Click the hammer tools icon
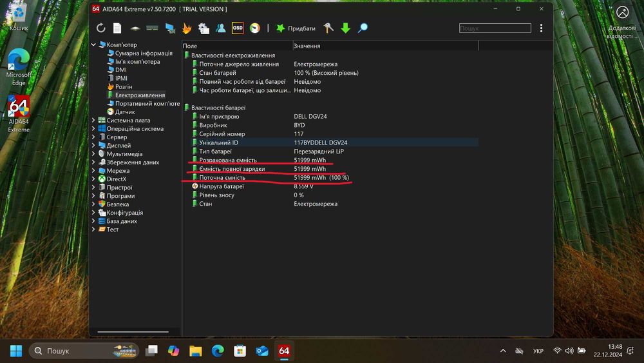Screen dimensions: 644x363 click(x=328, y=28)
